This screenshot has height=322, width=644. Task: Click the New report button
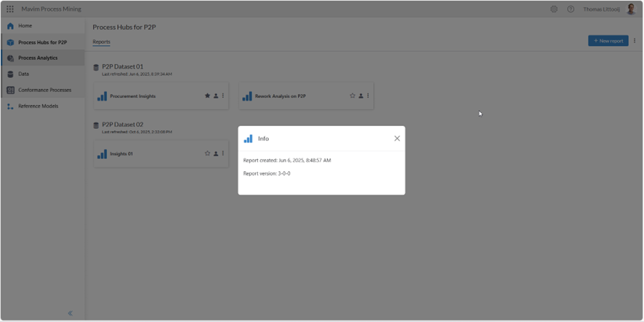click(x=608, y=41)
